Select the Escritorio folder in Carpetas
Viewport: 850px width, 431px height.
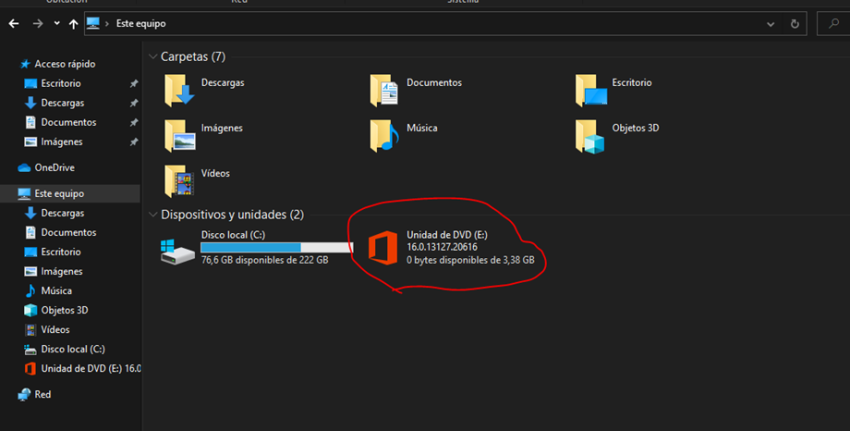[x=591, y=90]
